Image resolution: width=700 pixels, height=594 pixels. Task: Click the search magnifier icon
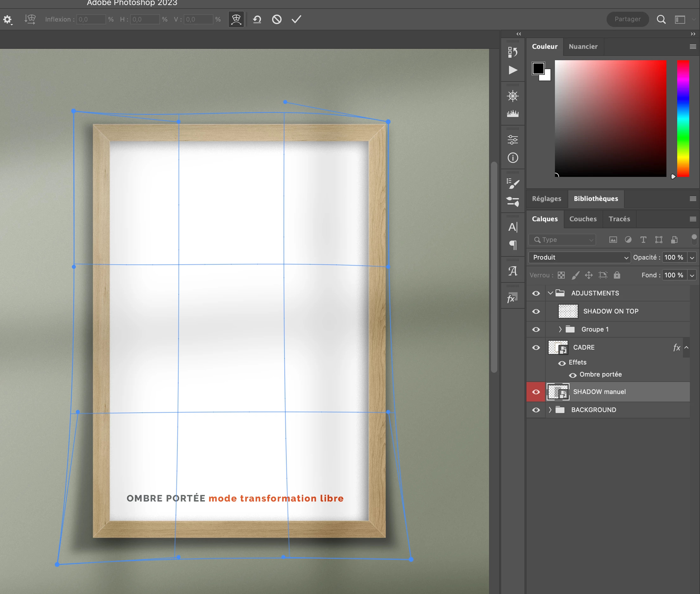point(661,19)
